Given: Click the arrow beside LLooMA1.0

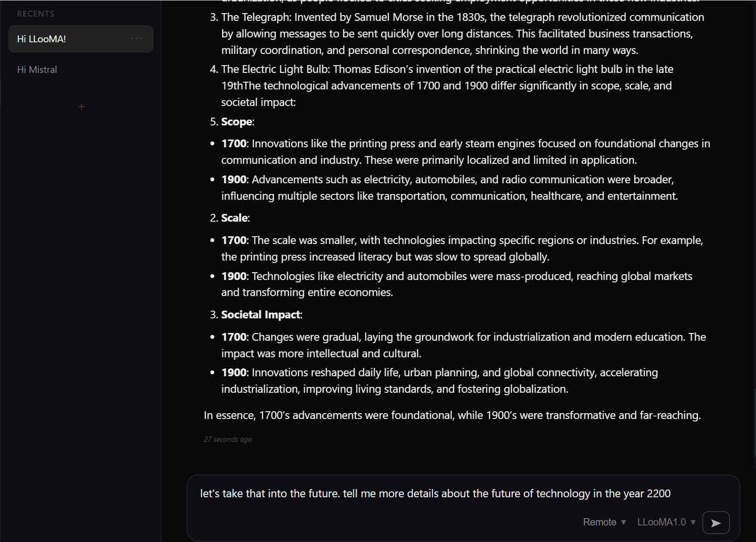Looking at the screenshot, I should tap(693, 522).
